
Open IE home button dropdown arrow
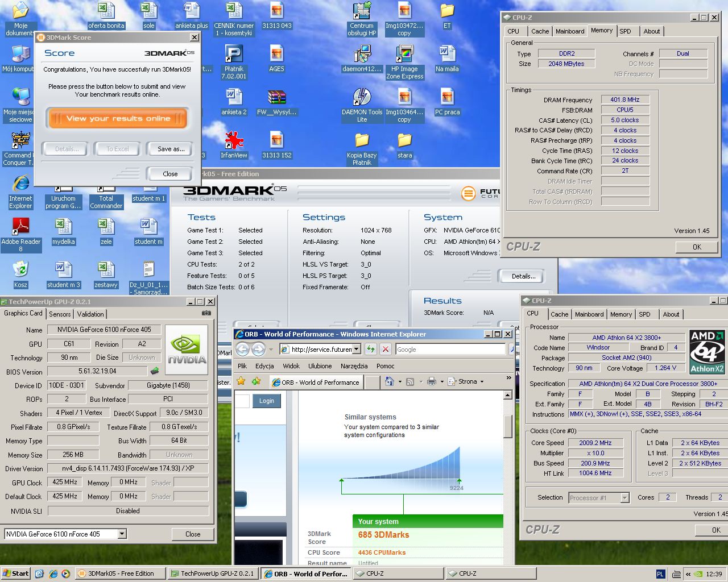(399, 381)
